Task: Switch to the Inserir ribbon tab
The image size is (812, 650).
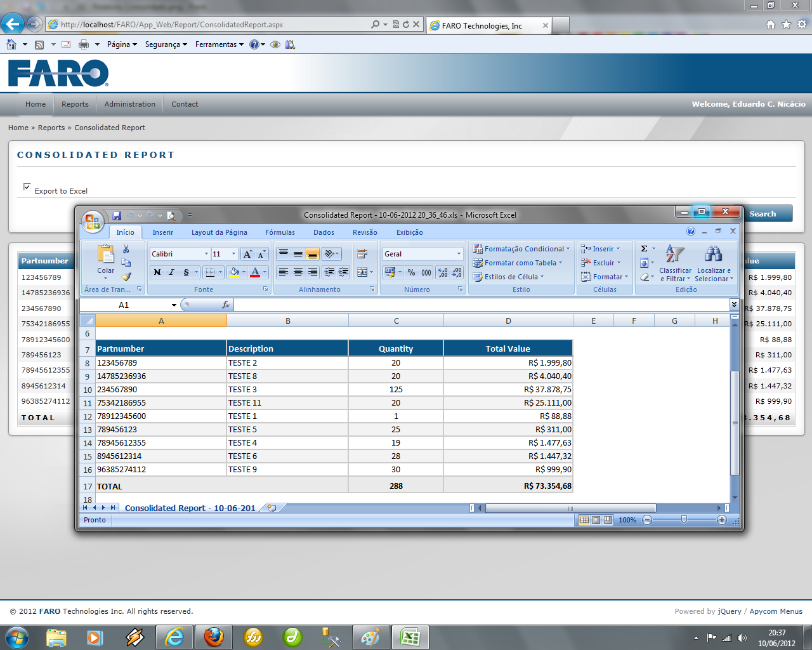Action: tap(162, 232)
